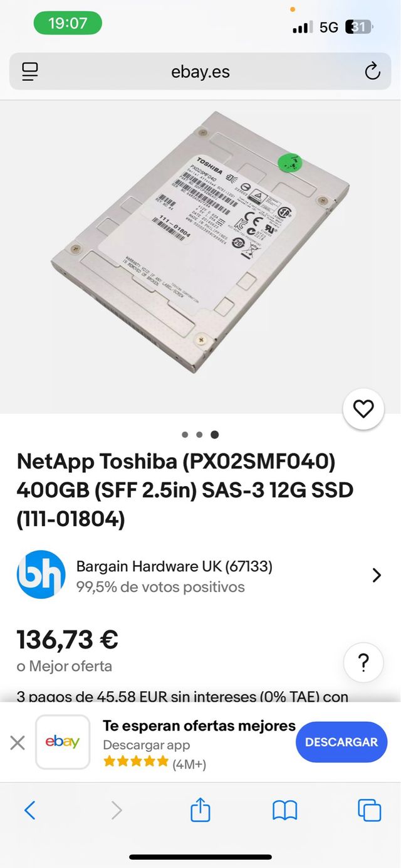The image size is (401, 868).
Task: Dismiss the eBay app banner
Action: click(x=18, y=743)
